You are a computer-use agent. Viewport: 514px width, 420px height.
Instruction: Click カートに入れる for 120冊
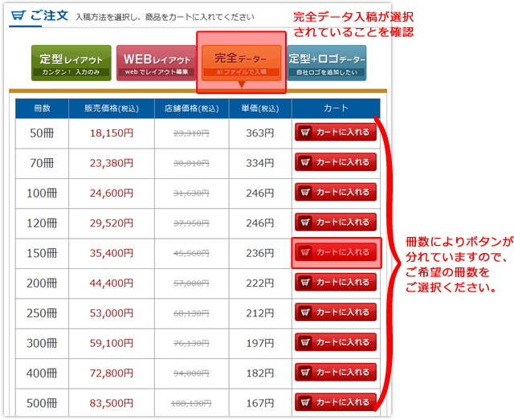(336, 222)
